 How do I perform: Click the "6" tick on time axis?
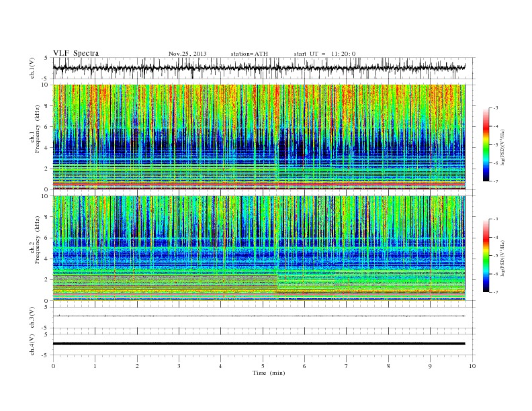(304, 366)
